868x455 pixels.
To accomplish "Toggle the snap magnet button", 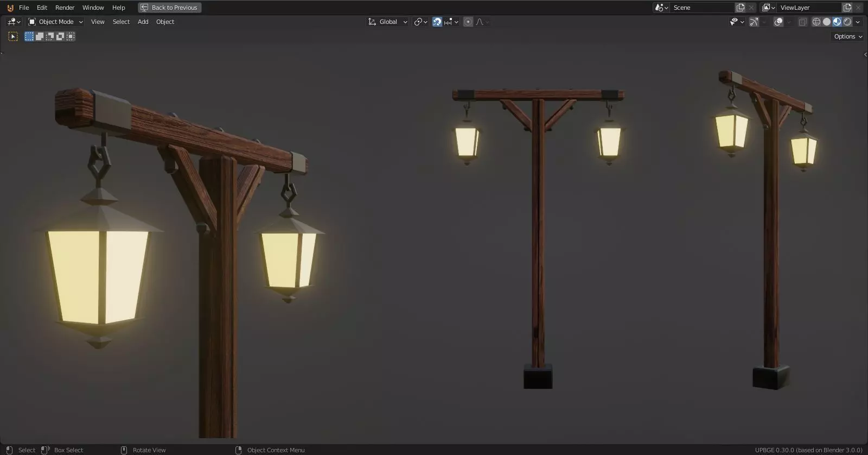I will (437, 22).
